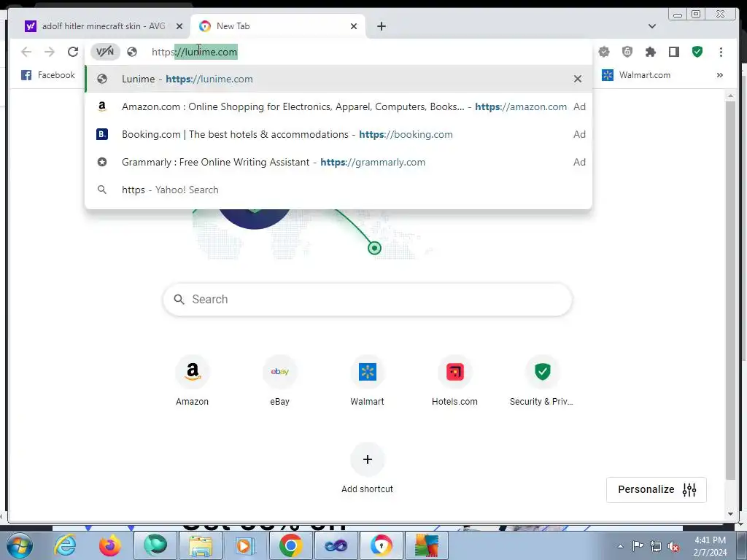Open the Walmart shortcut
Viewport: 747px width, 560px height.
pyautogui.click(x=368, y=381)
